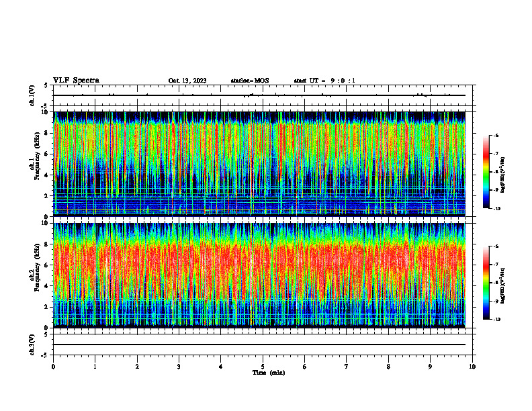Viewport: 532px width, 411px height.
Task: Click the "-7" label on the ch.2 colorbar
Action: pyautogui.click(x=495, y=264)
